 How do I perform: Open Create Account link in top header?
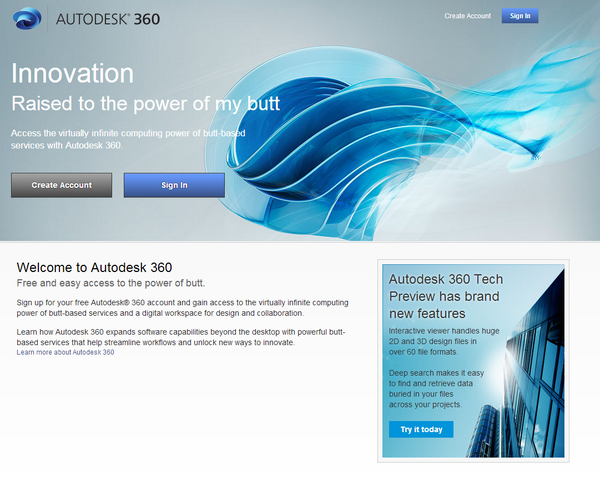[468, 16]
